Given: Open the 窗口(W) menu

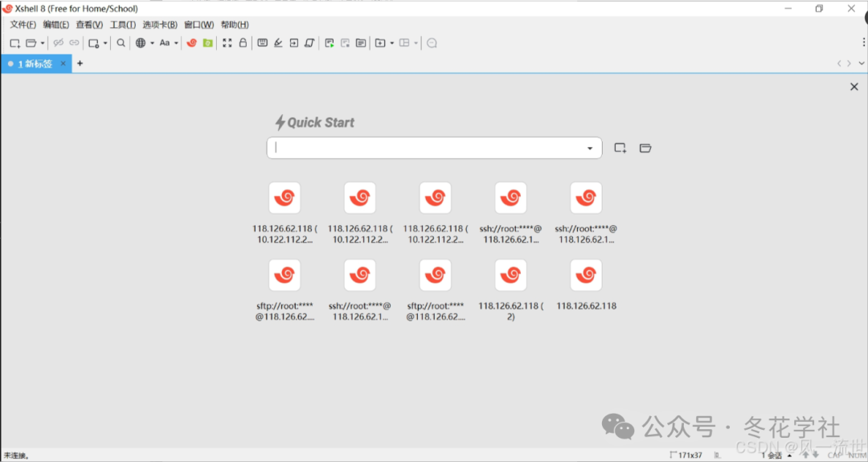Looking at the screenshot, I should coord(199,25).
